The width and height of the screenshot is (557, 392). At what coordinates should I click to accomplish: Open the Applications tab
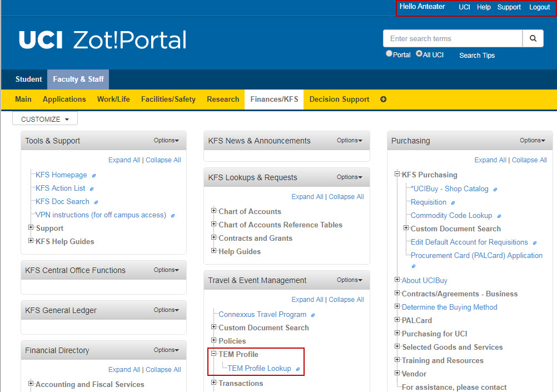click(64, 100)
